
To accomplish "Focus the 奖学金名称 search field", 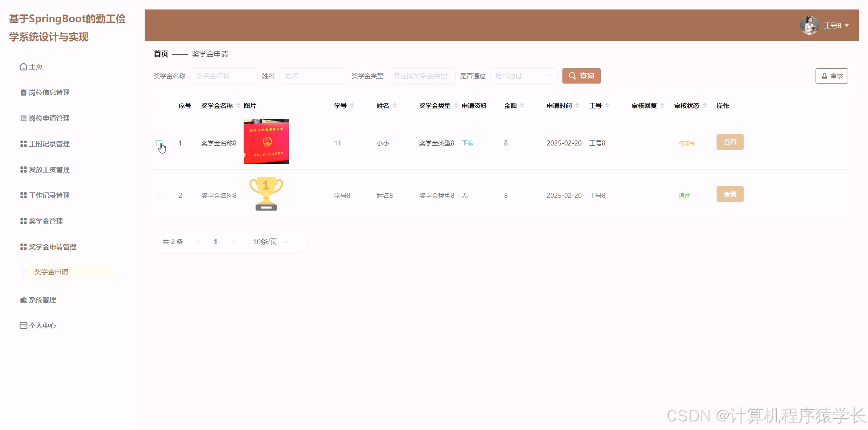I will click(224, 76).
